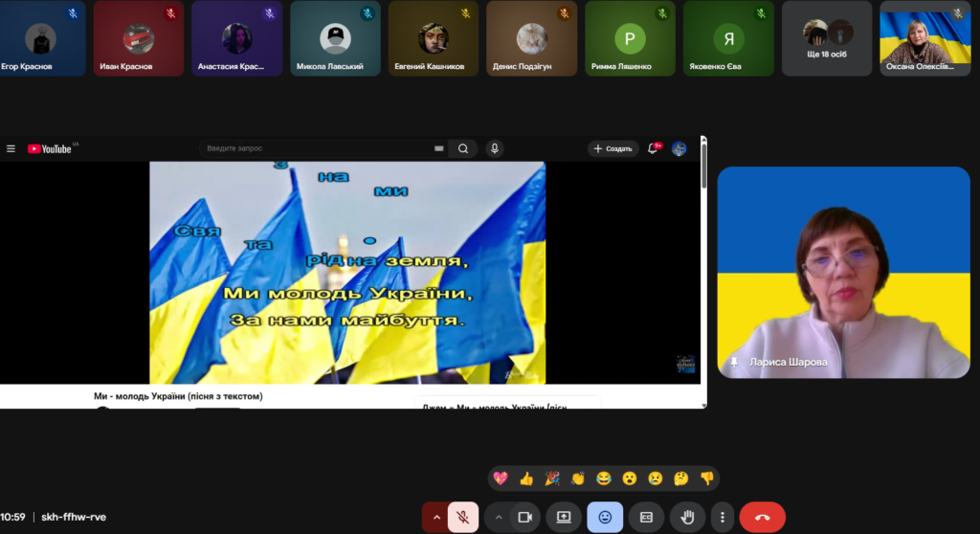
Task: Send the sparkling heart reaction
Action: tap(500, 478)
